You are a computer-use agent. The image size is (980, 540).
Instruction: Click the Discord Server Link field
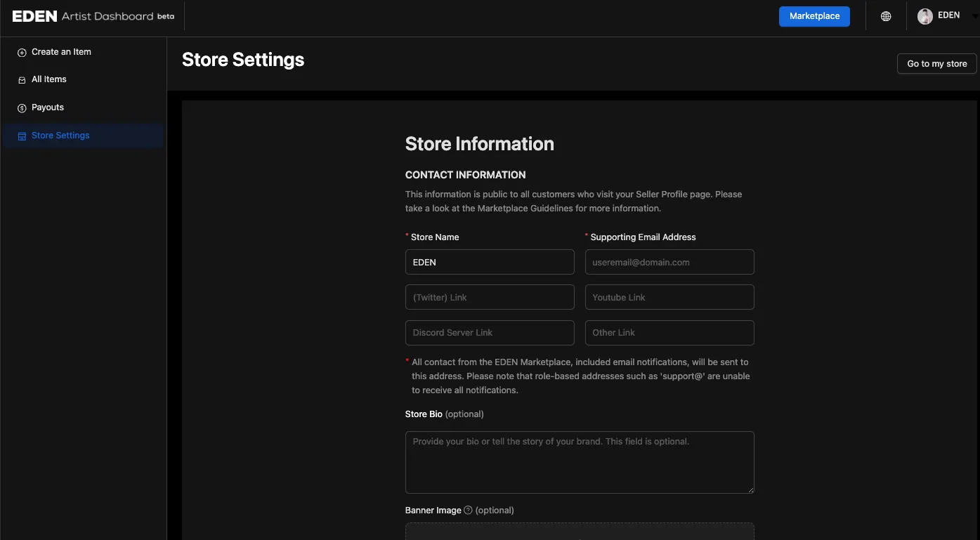[x=490, y=332]
